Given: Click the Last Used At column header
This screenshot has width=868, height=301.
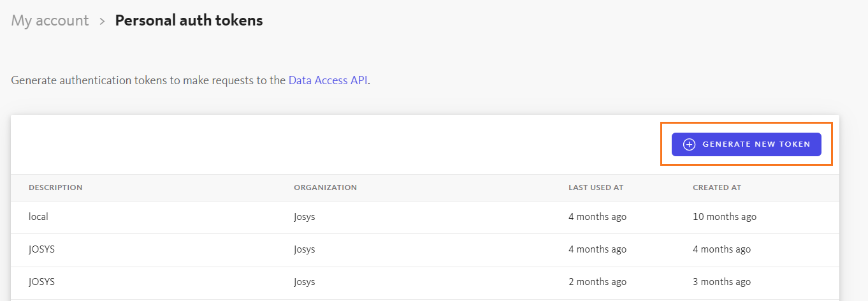Looking at the screenshot, I should tap(596, 187).
